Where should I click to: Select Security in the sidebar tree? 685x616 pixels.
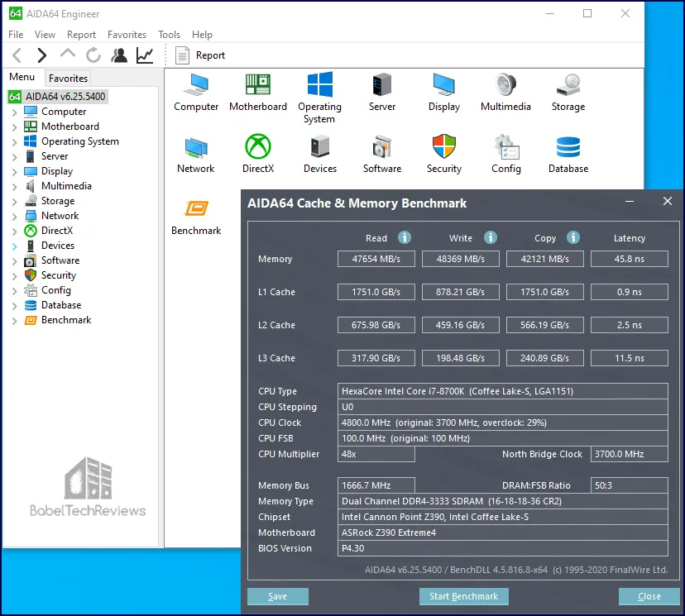[x=59, y=275]
